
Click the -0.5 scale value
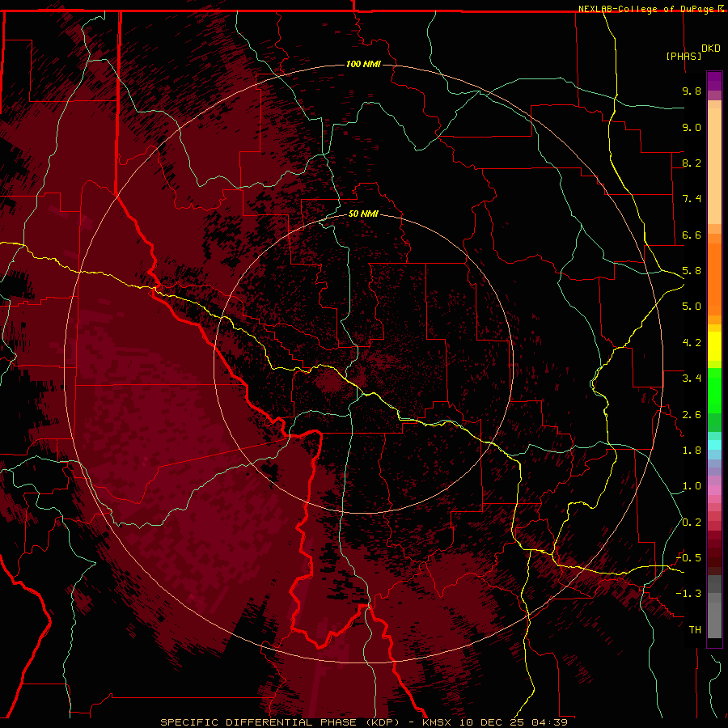click(689, 558)
